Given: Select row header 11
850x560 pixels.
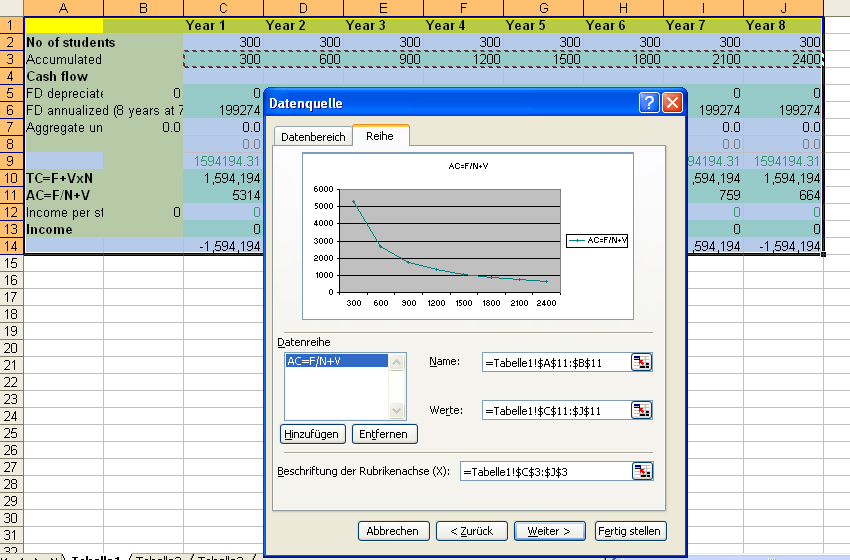Looking at the screenshot, I should click(x=11, y=195).
